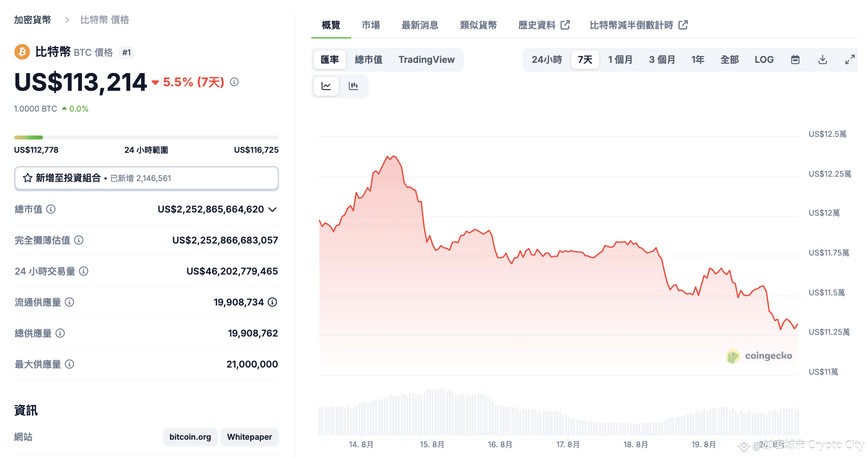868x457 pixels.
Task: Toggle LOG scale on chart
Action: pyautogui.click(x=764, y=60)
